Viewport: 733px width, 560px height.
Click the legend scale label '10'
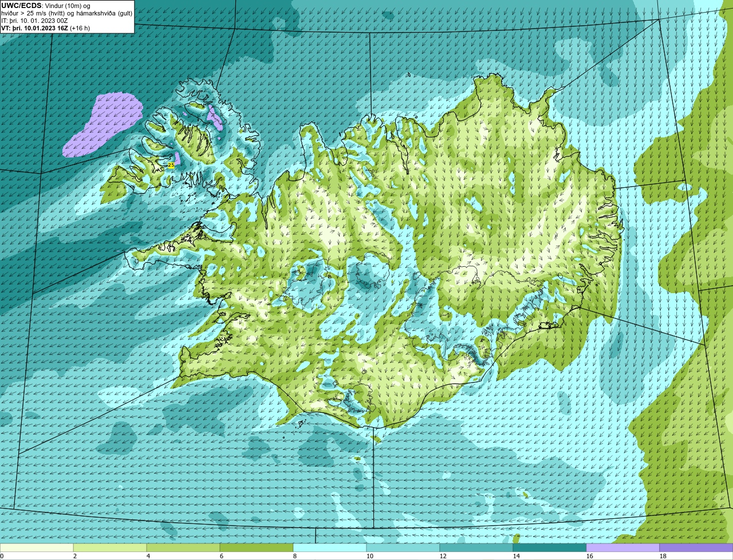(370, 556)
